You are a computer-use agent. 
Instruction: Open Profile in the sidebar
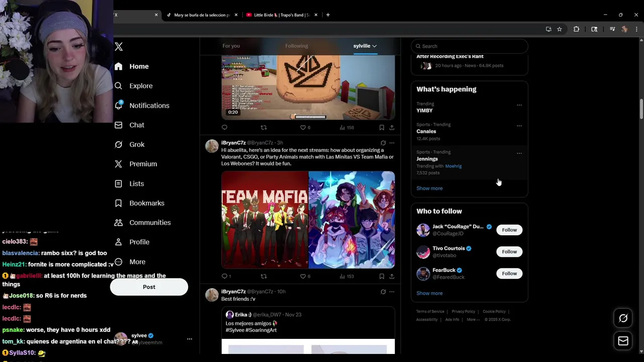coord(132,242)
